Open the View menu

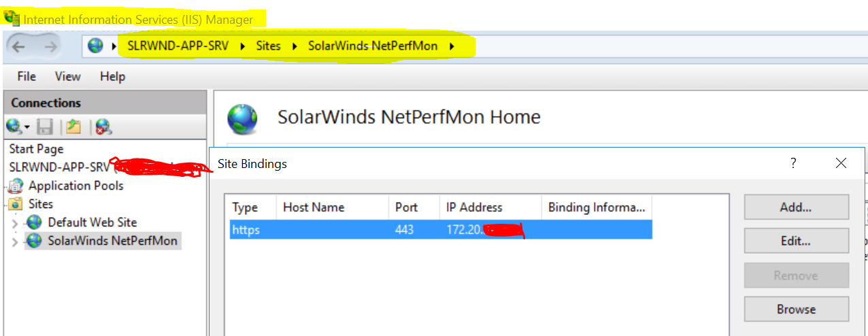point(67,76)
